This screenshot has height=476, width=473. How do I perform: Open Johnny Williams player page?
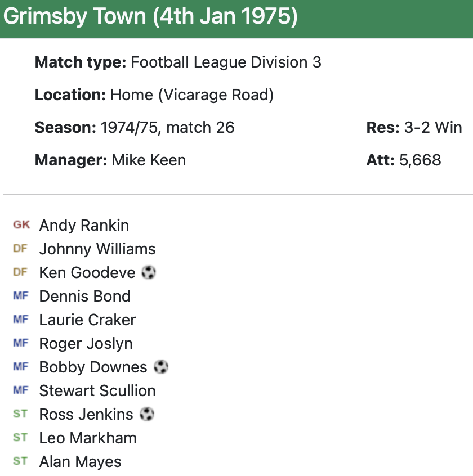pos(97,249)
